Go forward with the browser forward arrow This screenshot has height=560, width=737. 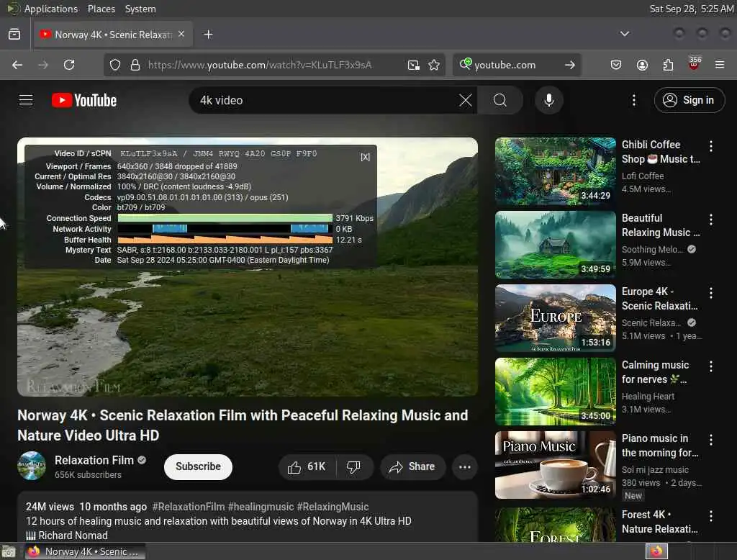pyautogui.click(x=43, y=65)
